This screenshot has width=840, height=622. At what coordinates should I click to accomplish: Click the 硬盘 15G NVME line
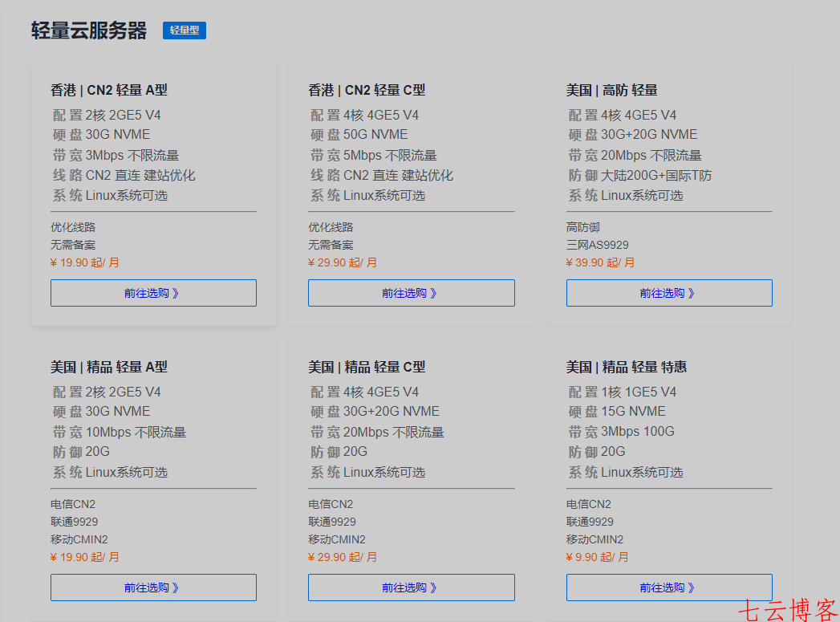(617, 412)
